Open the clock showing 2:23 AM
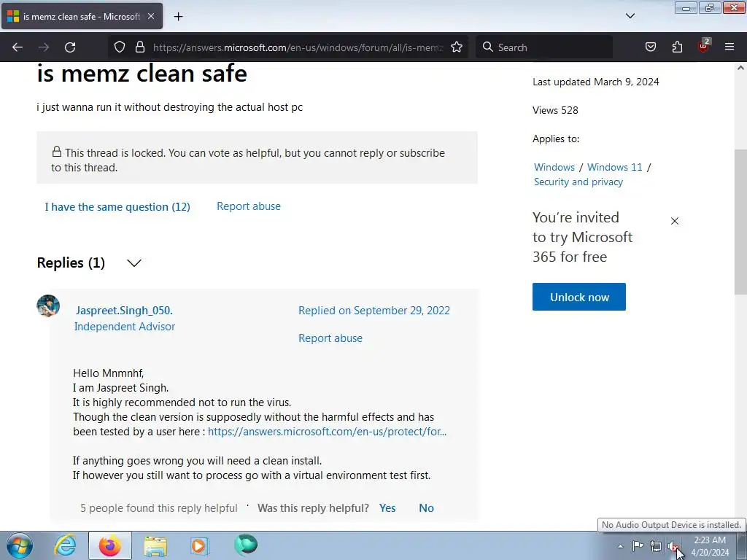Viewport: 747px width, 560px height. pyautogui.click(x=710, y=546)
